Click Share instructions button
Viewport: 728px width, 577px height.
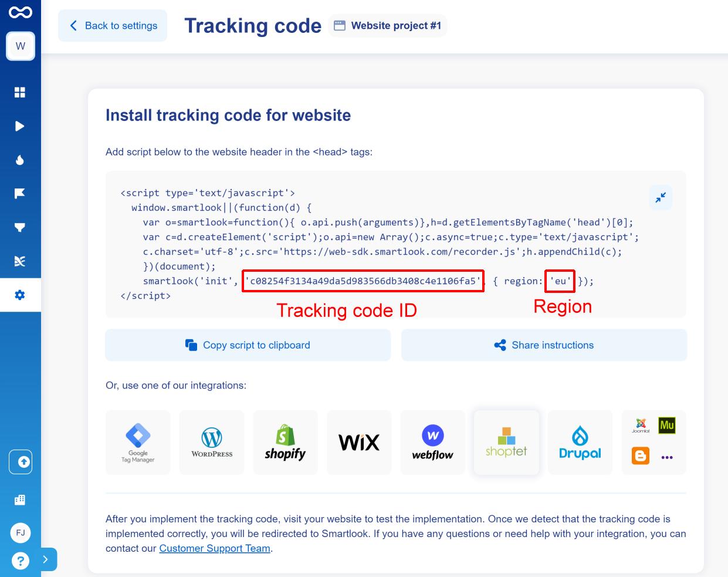click(x=544, y=345)
